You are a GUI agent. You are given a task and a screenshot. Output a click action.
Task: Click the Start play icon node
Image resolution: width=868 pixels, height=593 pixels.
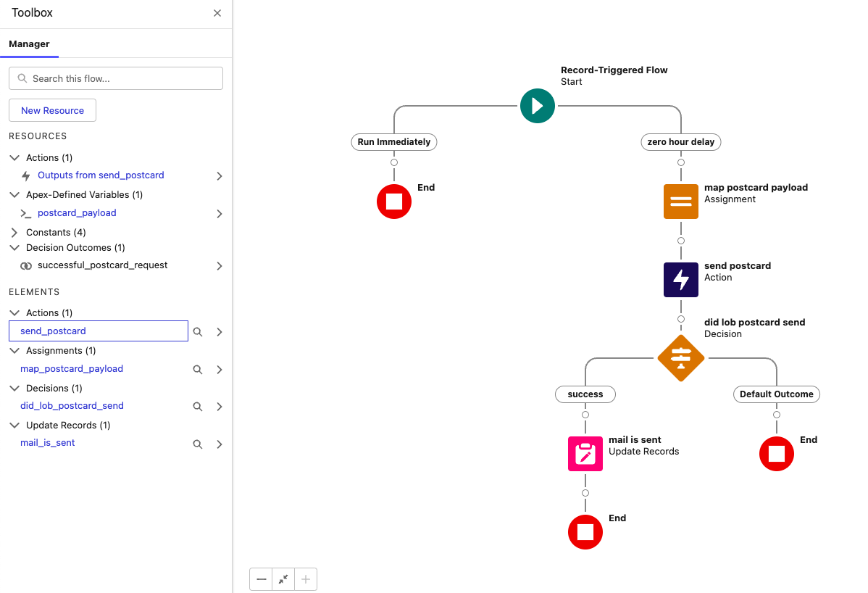(x=537, y=106)
